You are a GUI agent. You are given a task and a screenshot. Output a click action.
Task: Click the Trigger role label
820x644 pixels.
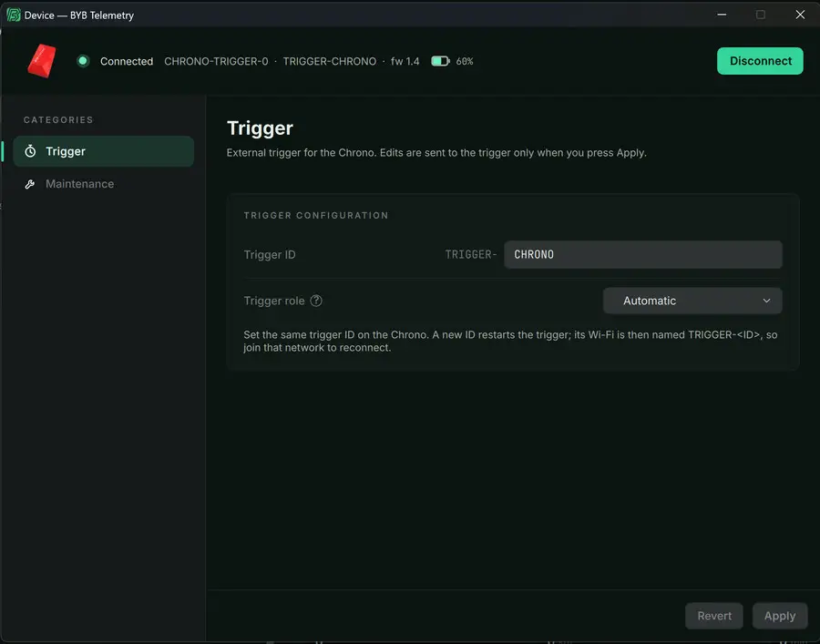coord(274,301)
